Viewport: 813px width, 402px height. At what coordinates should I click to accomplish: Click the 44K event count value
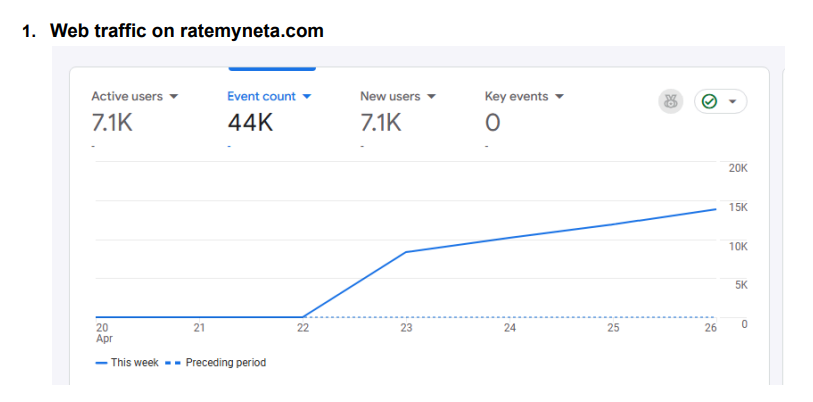tap(250, 123)
